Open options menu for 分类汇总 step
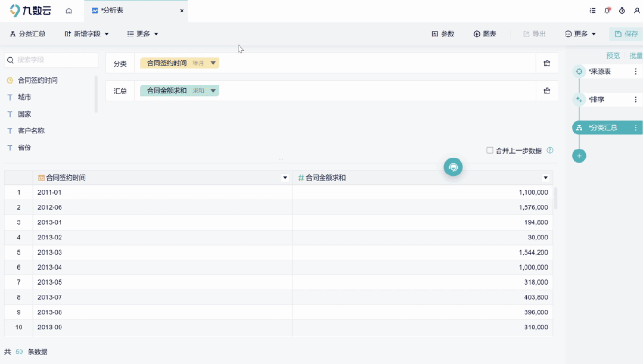 (636, 127)
